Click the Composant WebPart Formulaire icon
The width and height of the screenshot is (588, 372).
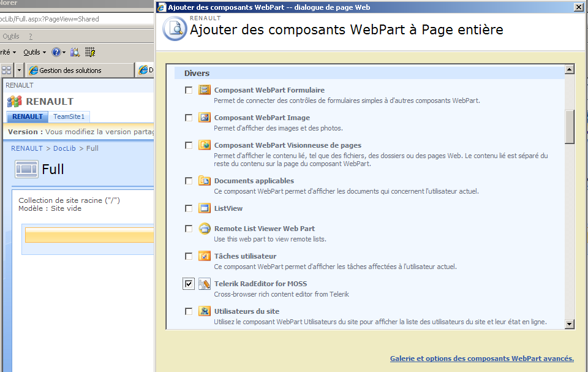click(205, 90)
